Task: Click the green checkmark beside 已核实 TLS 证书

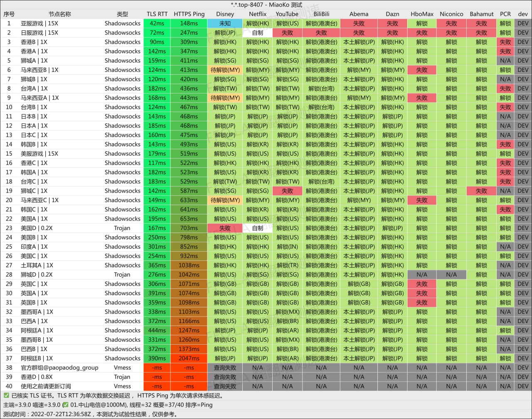Action: tap(6, 396)
